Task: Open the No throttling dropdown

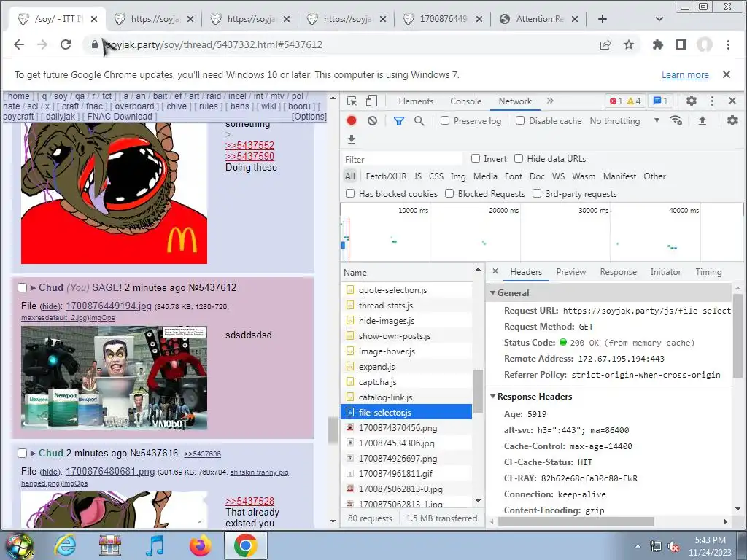Action: 624,121
